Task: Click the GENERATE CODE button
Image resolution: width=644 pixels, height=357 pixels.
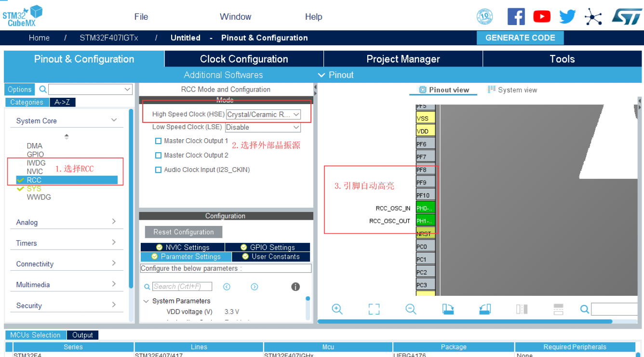Action: (x=520, y=38)
